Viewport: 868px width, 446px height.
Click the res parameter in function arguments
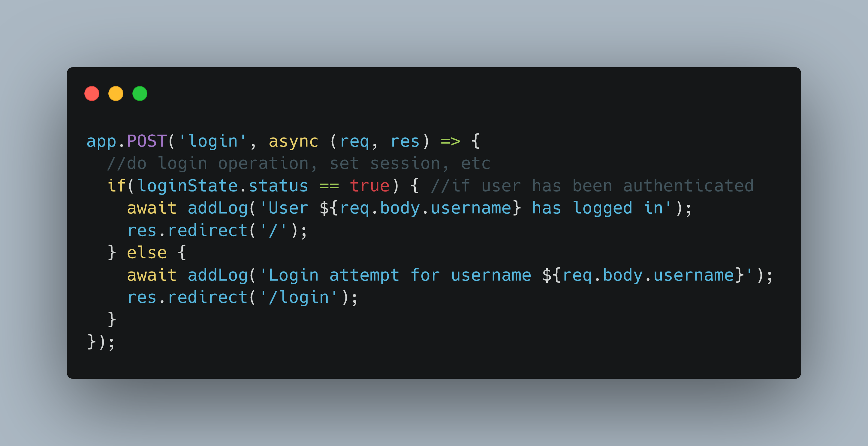(405, 142)
